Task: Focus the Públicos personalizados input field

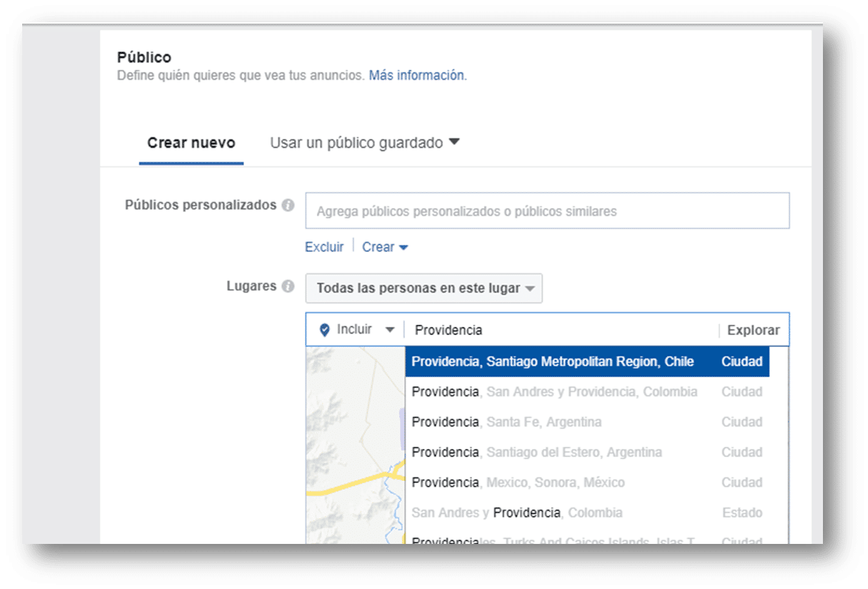Action: click(x=547, y=211)
